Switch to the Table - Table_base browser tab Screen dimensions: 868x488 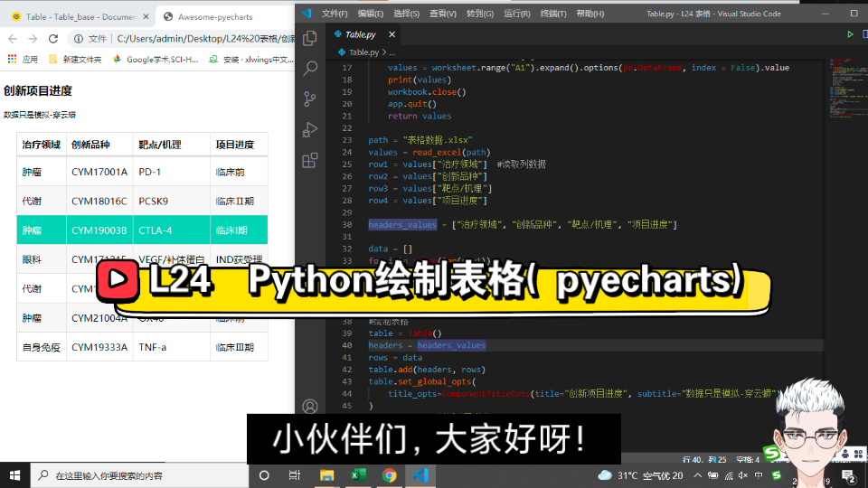tap(80, 16)
